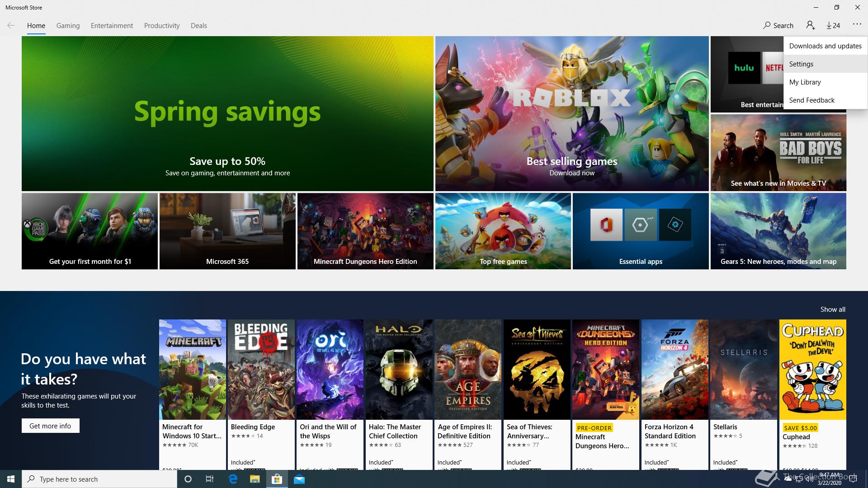Screen dimensions: 868x488
Task: Click the taskbar search box
Action: click(x=99, y=479)
